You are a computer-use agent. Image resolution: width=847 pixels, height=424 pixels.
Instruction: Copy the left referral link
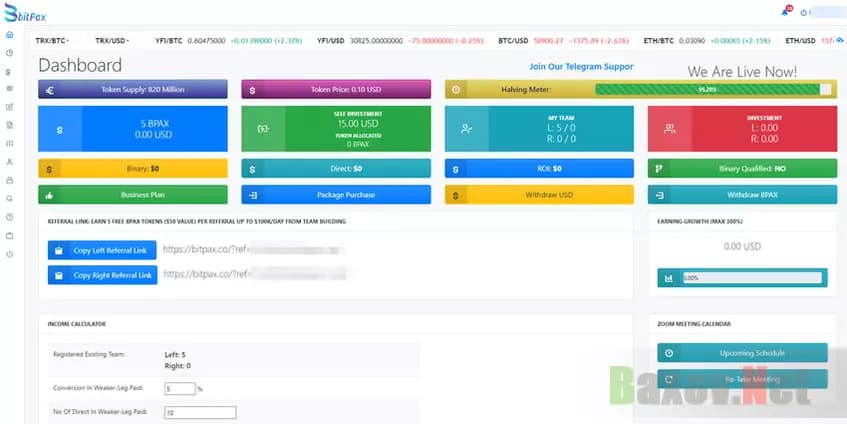point(102,249)
